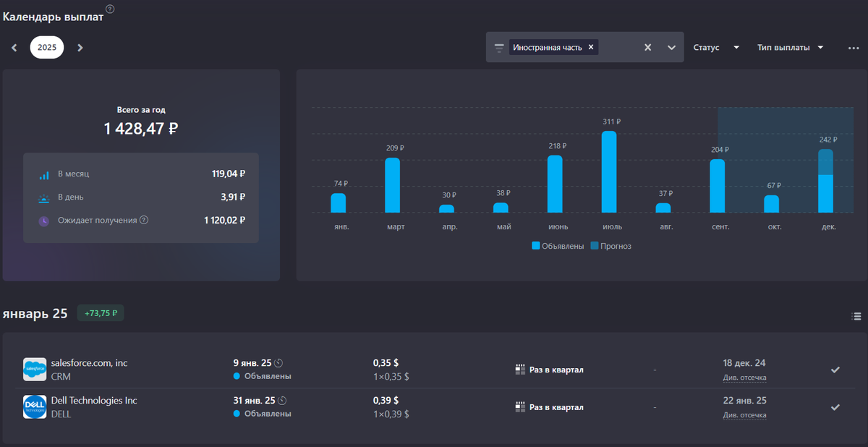
Task: Click the Dell Technologies logo
Action: 35,407
